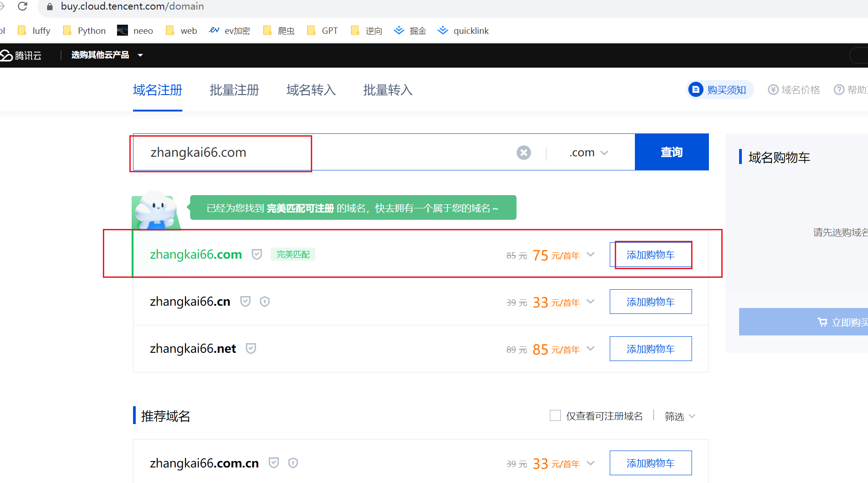Open the ev加密 bookmark

point(229,31)
